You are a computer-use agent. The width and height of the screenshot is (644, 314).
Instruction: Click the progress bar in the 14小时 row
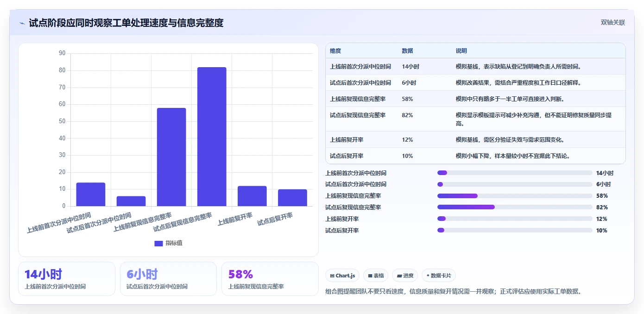coord(515,173)
